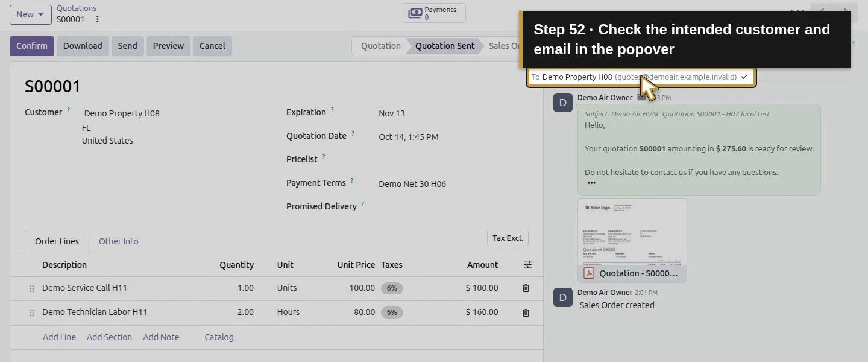Viewport: 868px width, 362px height.
Task: Open Payment Terms field Demo Net 30 H06
Action: point(412,184)
